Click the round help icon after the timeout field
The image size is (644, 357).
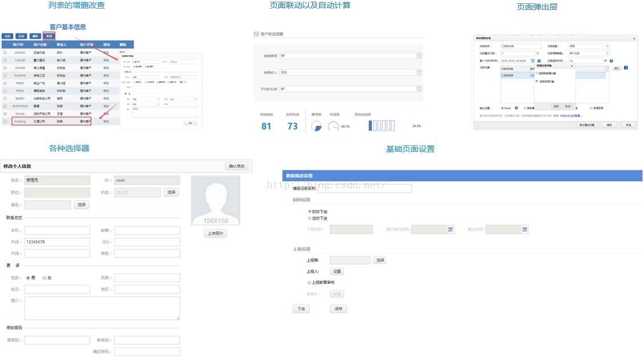coord(611,61)
